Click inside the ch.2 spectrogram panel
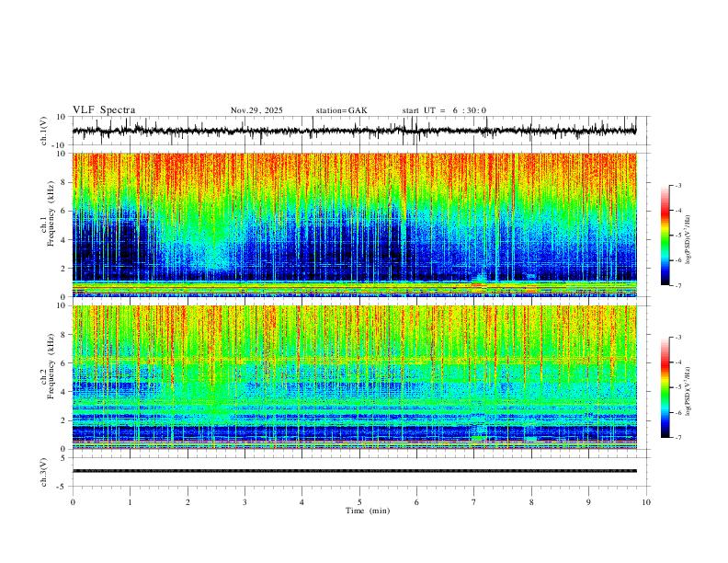The image size is (728, 563). (354, 377)
